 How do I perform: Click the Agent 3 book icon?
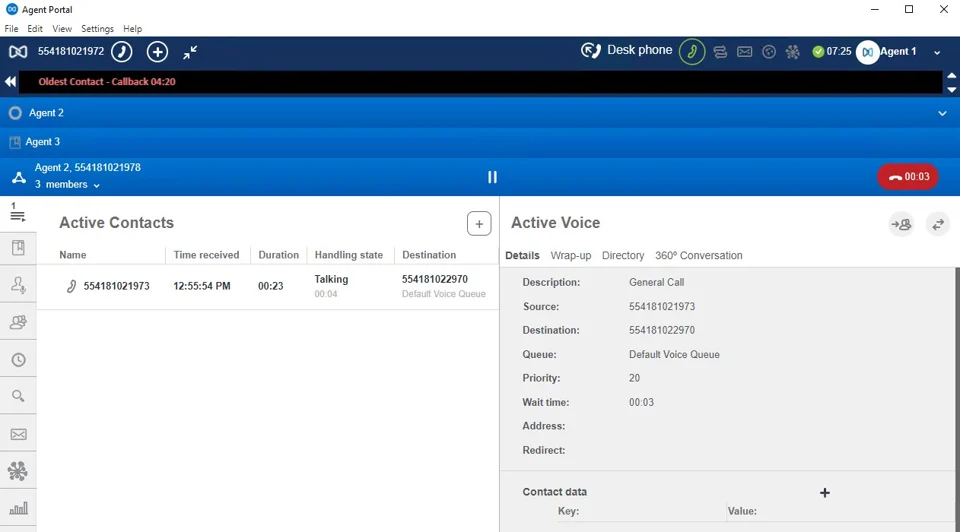tap(15, 142)
